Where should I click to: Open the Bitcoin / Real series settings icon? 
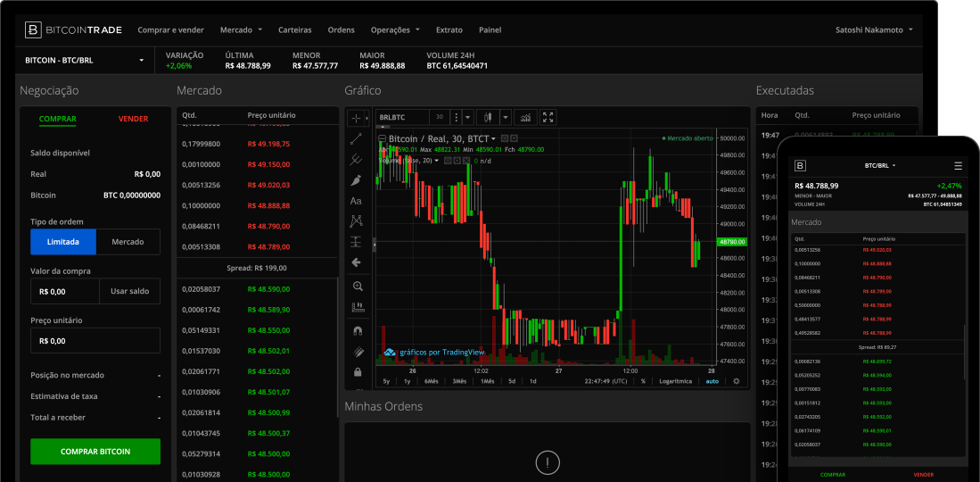coord(515,138)
